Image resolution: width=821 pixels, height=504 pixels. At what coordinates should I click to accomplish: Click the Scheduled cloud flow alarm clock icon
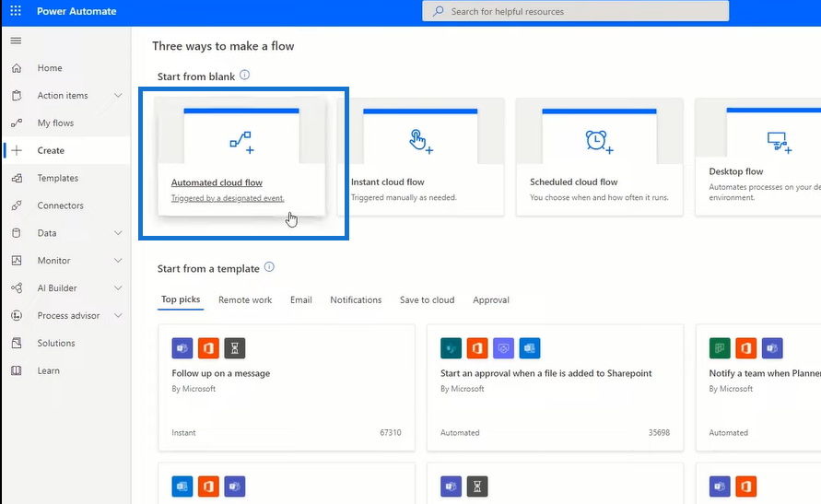(x=599, y=142)
